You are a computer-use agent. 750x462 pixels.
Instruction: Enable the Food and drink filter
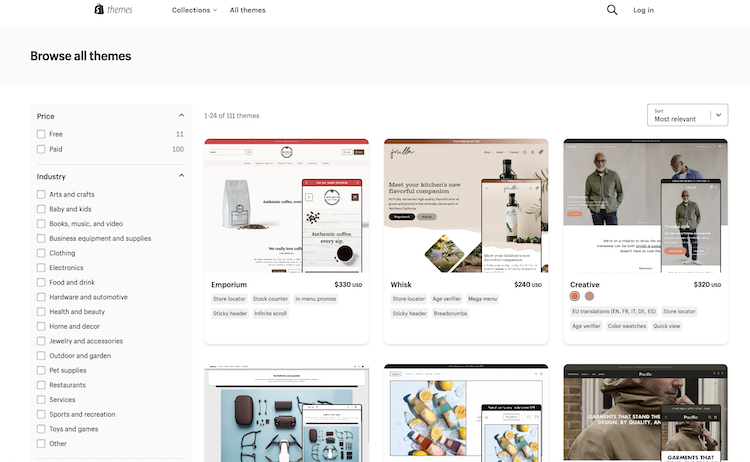[41, 283]
